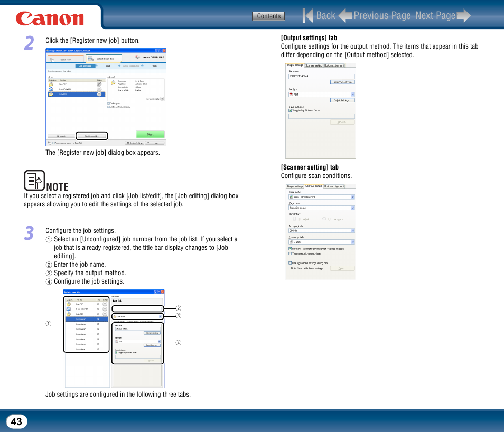Viewport: 504px width, 432px height.
Task: Click the green Start button
Action: (x=150, y=134)
